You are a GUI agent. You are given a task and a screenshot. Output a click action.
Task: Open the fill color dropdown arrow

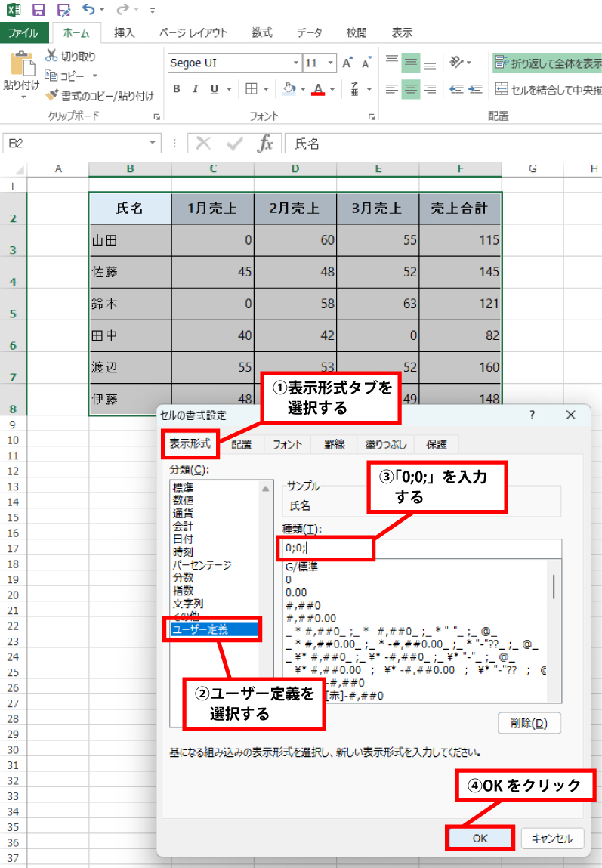pos(303,89)
